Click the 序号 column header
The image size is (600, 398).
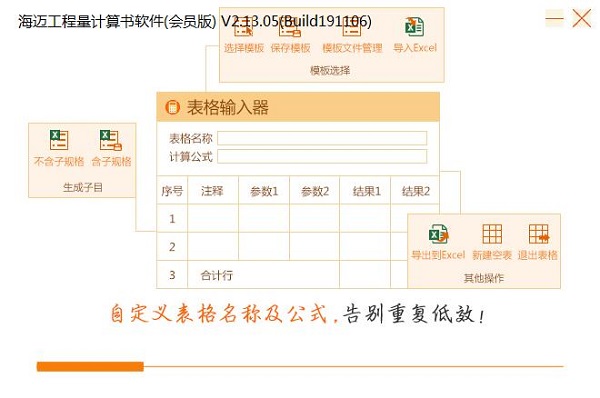tap(172, 191)
